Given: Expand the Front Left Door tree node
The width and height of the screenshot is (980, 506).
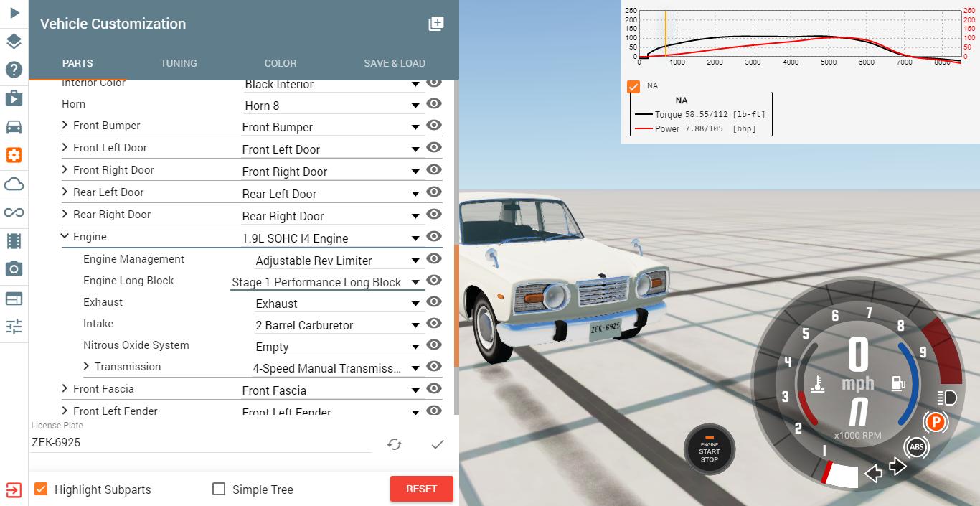Looking at the screenshot, I should click(65, 147).
